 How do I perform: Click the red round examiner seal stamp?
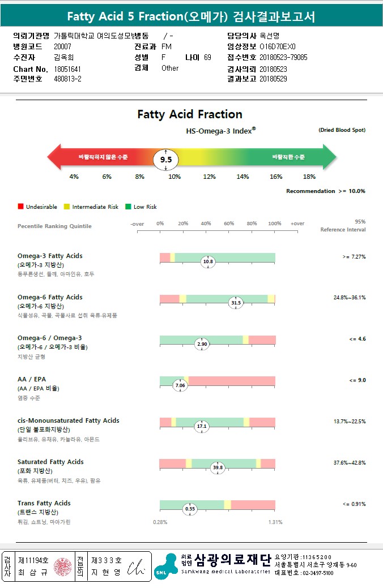63,566
